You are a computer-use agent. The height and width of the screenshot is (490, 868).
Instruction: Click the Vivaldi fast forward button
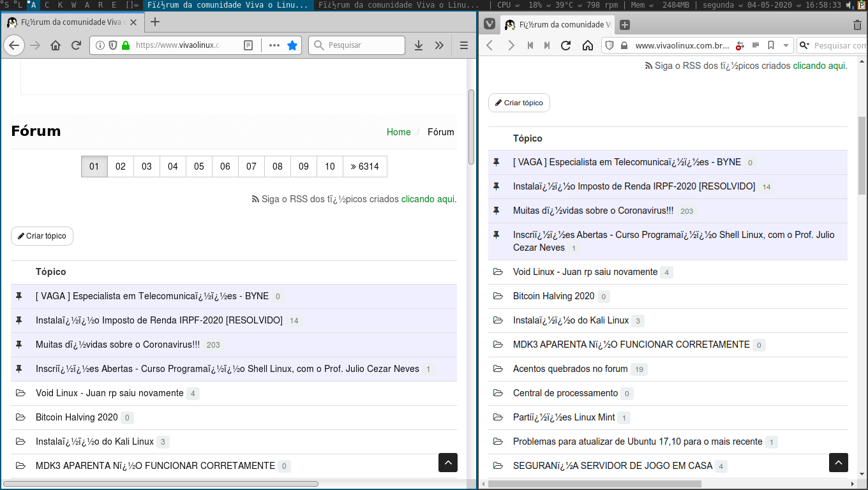(547, 45)
